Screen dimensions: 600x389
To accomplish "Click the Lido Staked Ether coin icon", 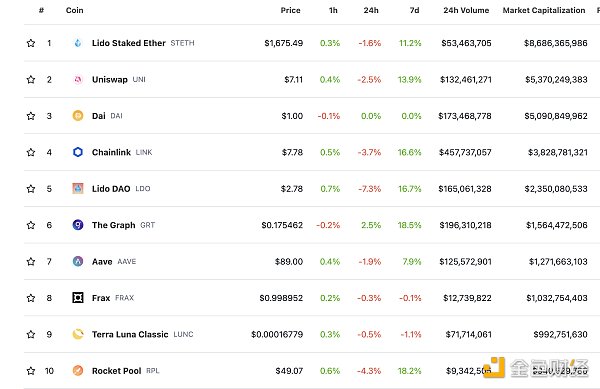I will click(78, 43).
